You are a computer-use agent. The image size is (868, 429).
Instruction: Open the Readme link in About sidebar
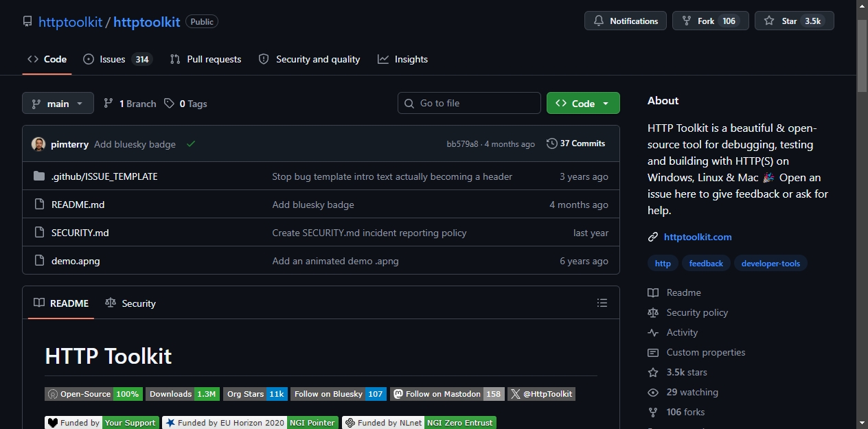pyautogui.click(x=674, y=292)
